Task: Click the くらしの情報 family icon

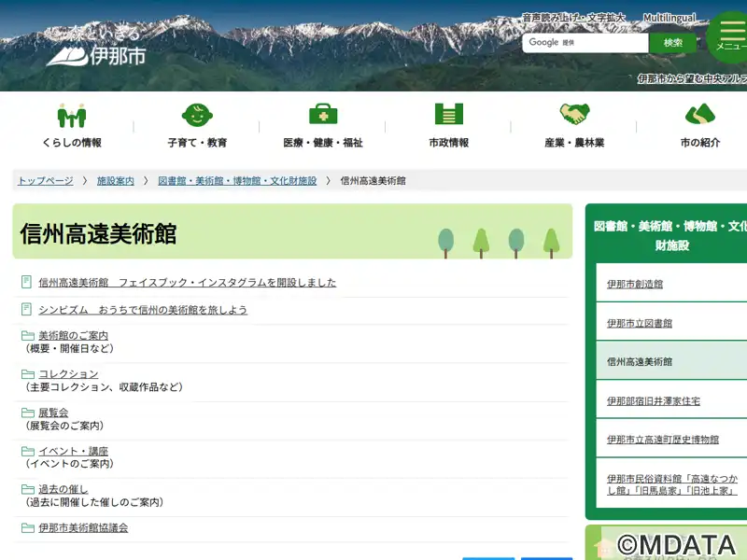Action: pyautogui.click(x=71, y=115)
